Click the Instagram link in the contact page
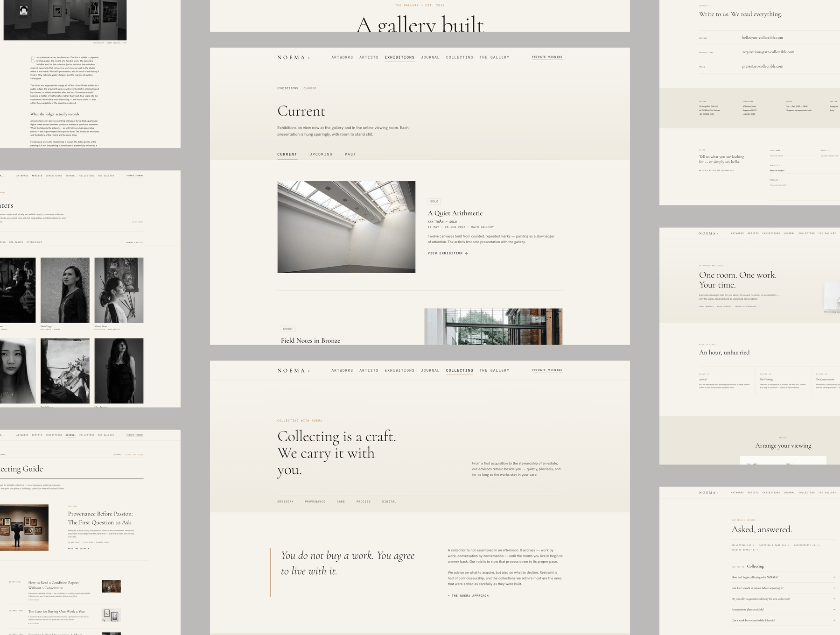Image resolution: width=840 pixels, height=635 pixels. click(834, 106)
